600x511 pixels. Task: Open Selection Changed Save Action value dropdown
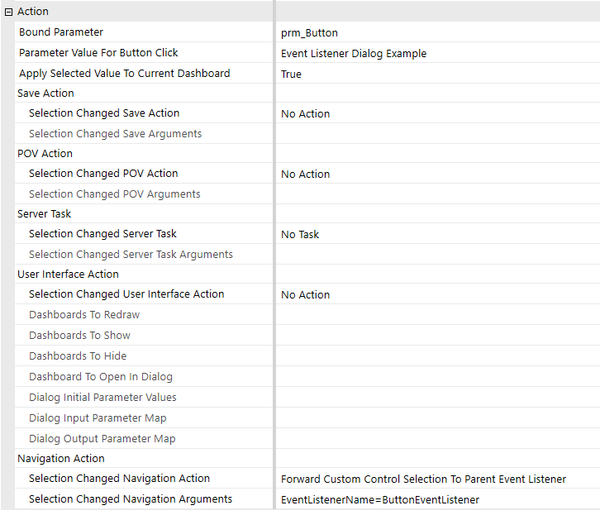click(436, 114)
